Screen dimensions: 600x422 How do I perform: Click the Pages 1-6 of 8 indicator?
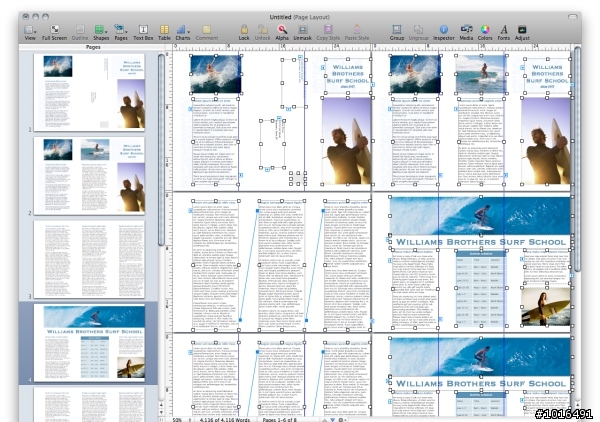[282, 420]
